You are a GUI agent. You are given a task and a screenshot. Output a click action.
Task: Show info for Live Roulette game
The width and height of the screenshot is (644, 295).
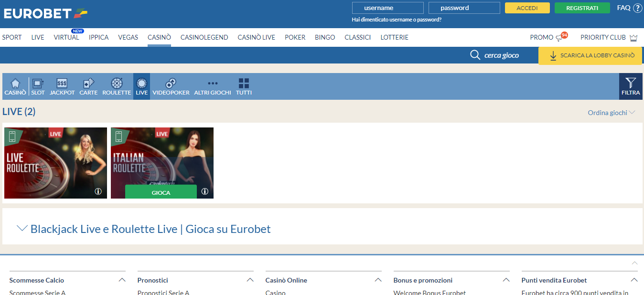click(x=98, y=191)
